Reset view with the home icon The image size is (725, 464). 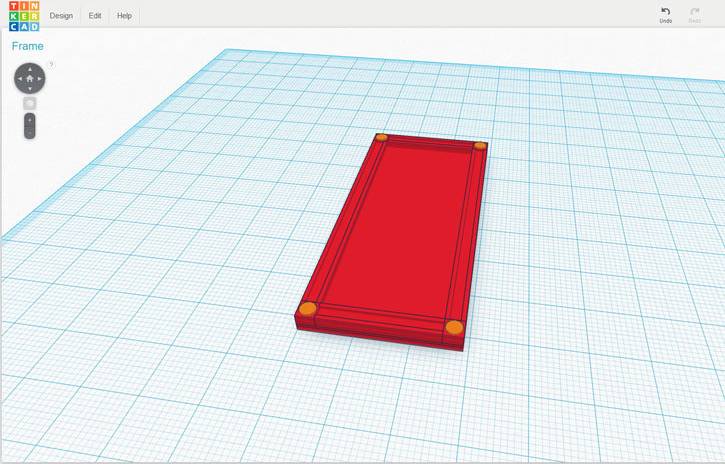click(x=30, y=78)
